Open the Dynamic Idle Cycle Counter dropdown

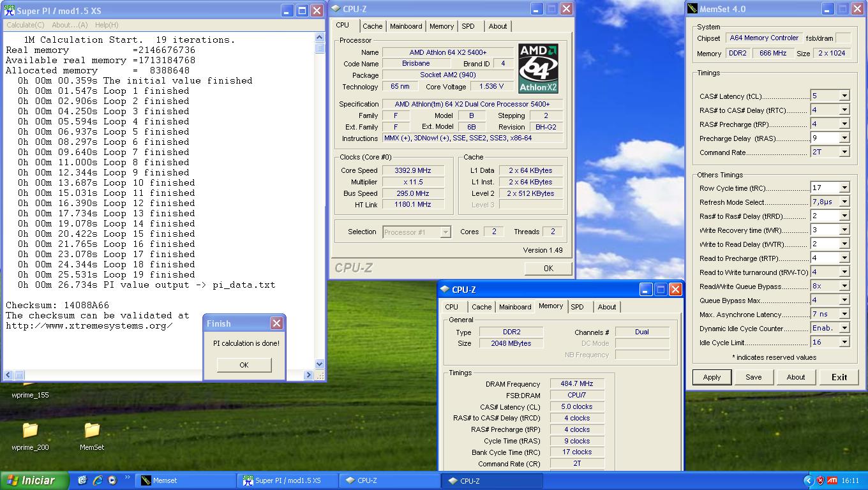(844, 328)
